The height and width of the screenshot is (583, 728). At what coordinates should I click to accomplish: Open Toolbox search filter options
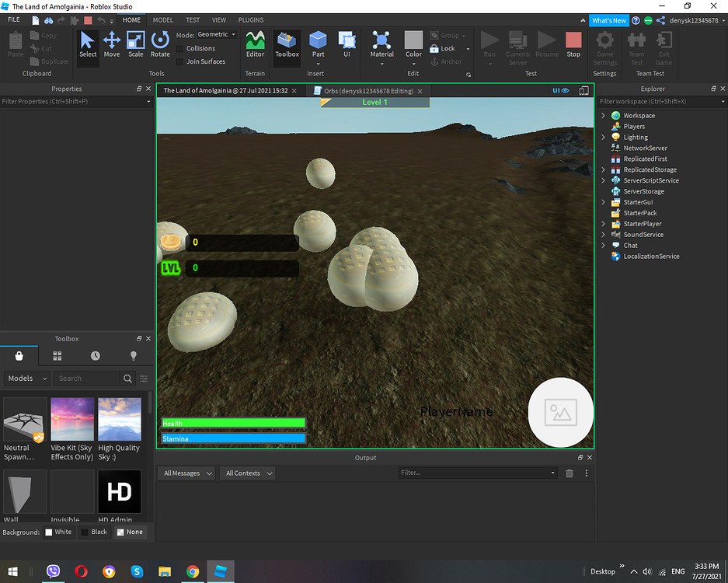(144, 379)
